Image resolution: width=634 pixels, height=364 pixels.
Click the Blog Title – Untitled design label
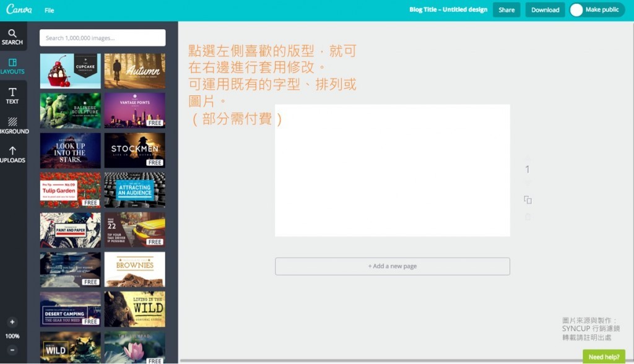[x=447, y=9]
